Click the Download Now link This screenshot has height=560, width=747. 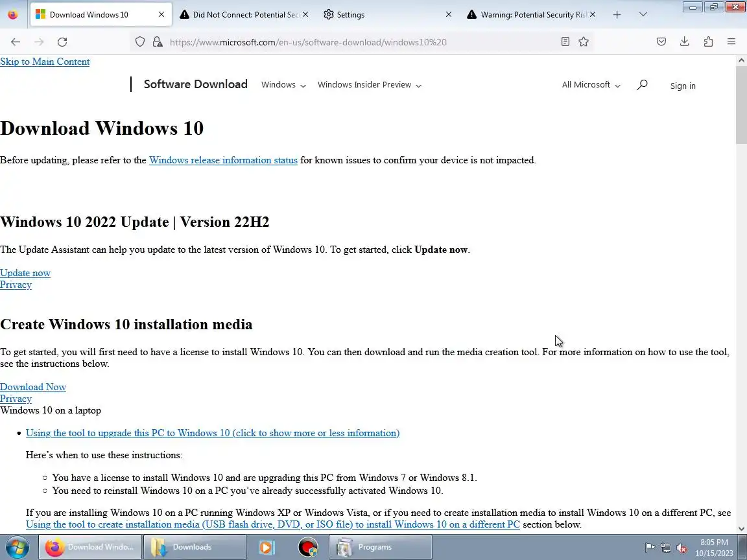point(33,387)
